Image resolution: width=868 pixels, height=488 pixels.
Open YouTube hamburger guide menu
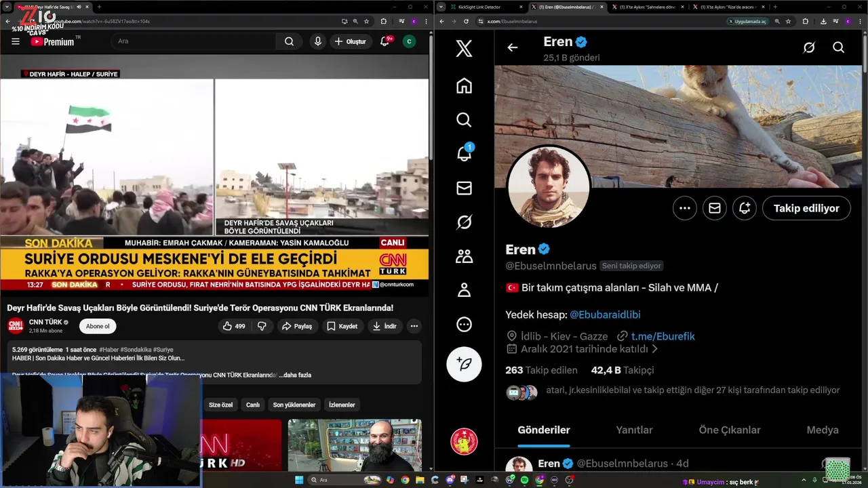pos(16,41)
